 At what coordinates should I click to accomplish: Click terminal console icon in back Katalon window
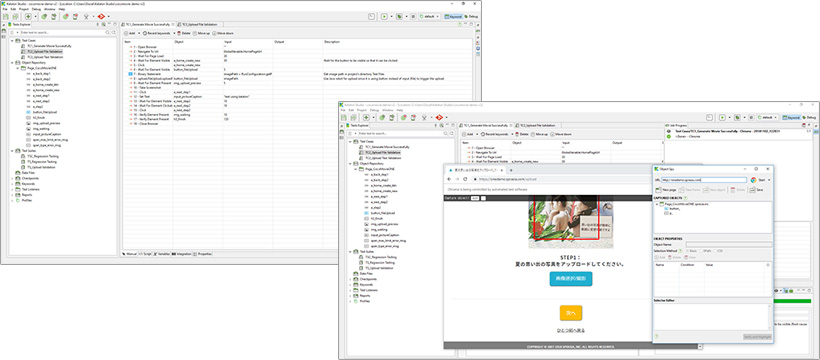(x=371, y=16)
